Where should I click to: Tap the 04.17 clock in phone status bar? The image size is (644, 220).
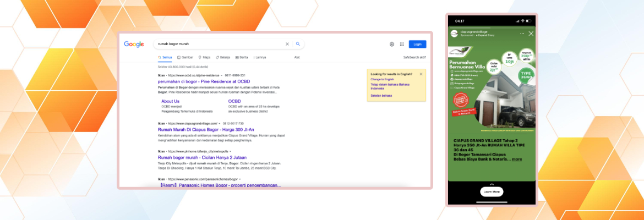[459, 20]
